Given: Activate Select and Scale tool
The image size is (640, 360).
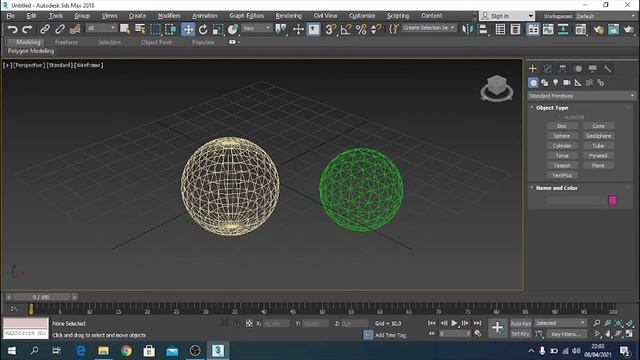Looking at the screenshot, I should coord(218,29).
